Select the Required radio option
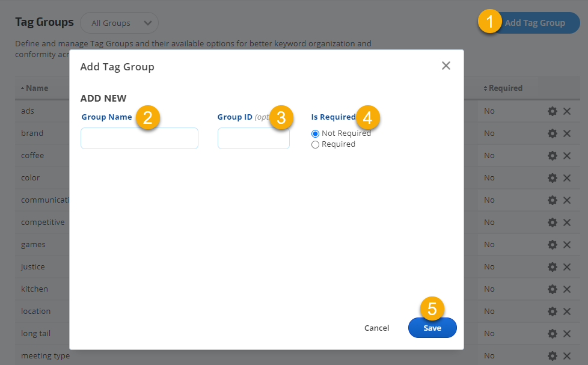The width and height of the screenshot is (588, 365). click(x=316, y=144)
